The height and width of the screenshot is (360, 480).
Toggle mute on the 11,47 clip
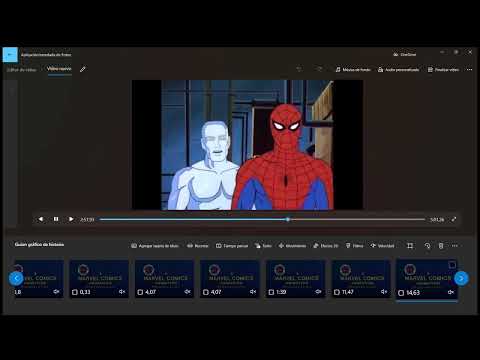tap(384, 292)
